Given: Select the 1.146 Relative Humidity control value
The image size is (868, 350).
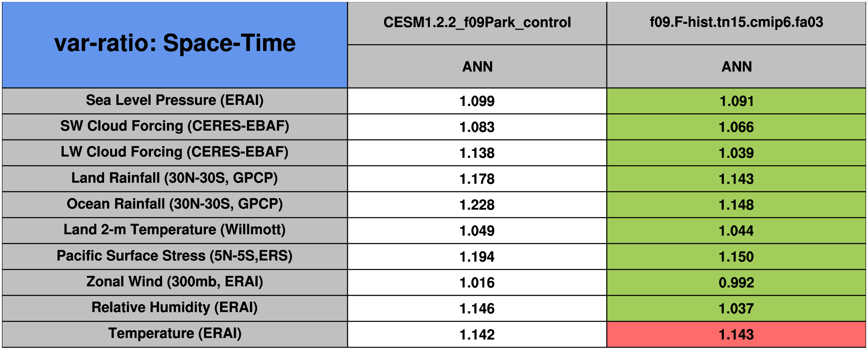Looking at the screenshot, I should [x=477, y=309].
